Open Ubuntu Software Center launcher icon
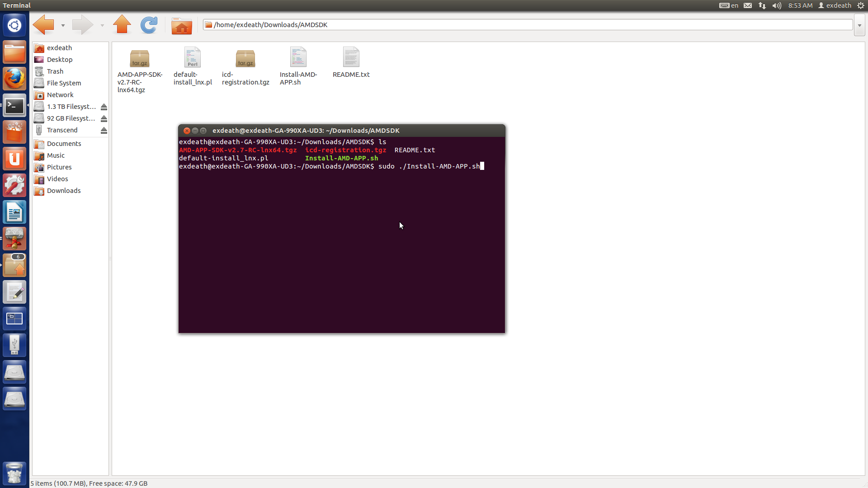This screenshot has width=868, height=488. (x=14, y=132)
